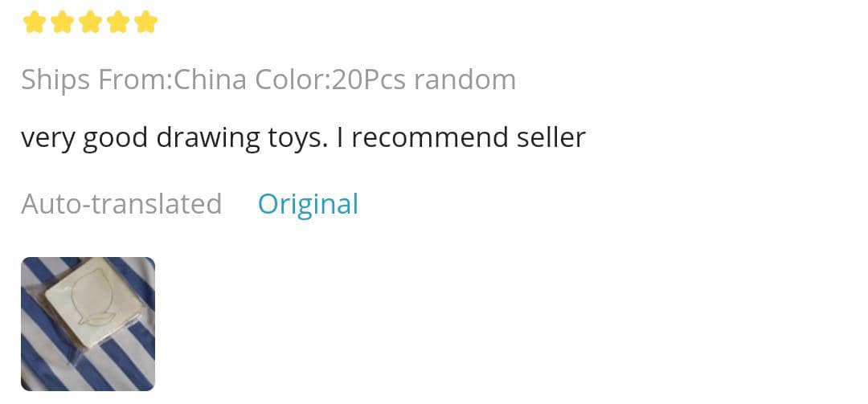This screenshot has width=868, height=404.
Task: Choose the fourth yellow rating star
Action: pyautogui.click(x=118, y=22)
